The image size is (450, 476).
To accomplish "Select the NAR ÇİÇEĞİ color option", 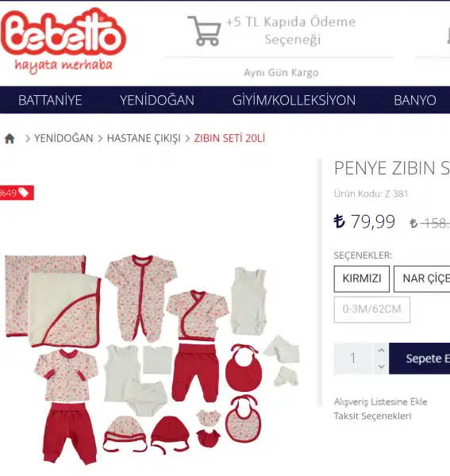I will click(422, 278).
